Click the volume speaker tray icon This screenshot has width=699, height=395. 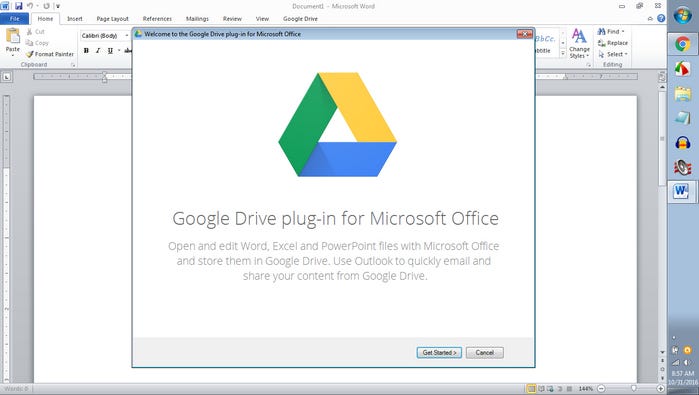click(687, 362)
